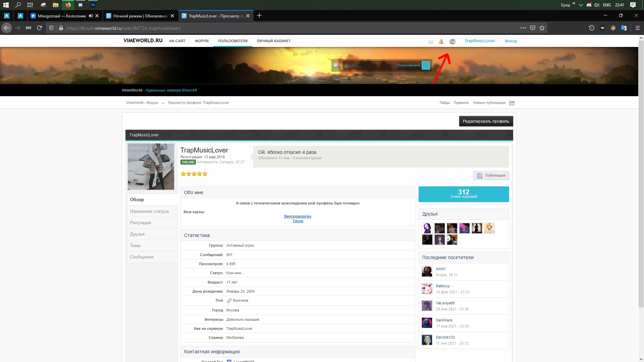Open the ФОРУМ navigation item
Image resolution: width=644 pixels, height=362 pixels.
click(x=202, y=41)
